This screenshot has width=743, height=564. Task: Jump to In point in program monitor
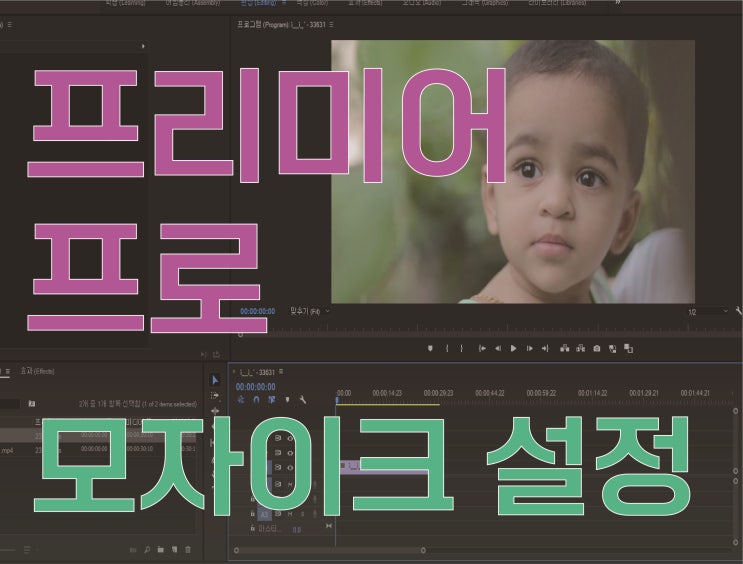click(482, 348)
